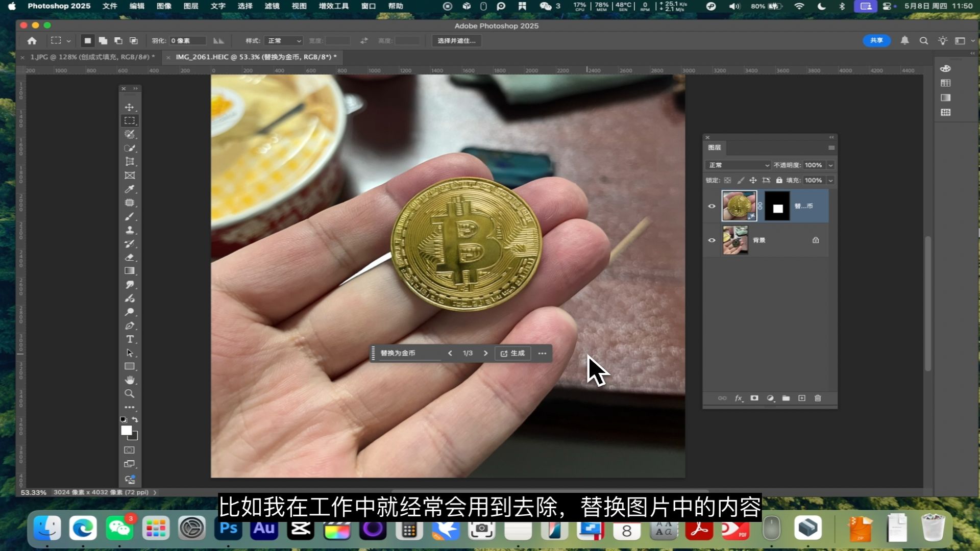Create new group folder icon in Layers panel
Image resolution: width=980 pixels, height=551 pixels.
pos(786,398)
